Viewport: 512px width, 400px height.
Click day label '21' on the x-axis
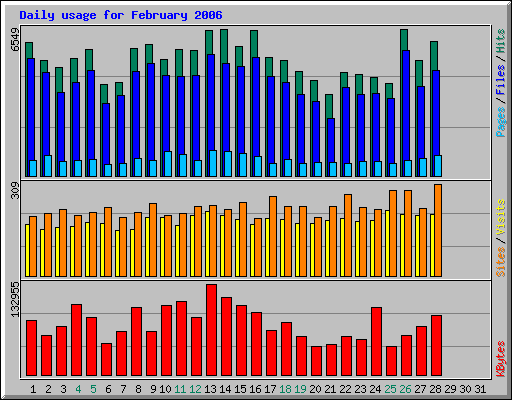pyautogui.click(x=330, y=389)
